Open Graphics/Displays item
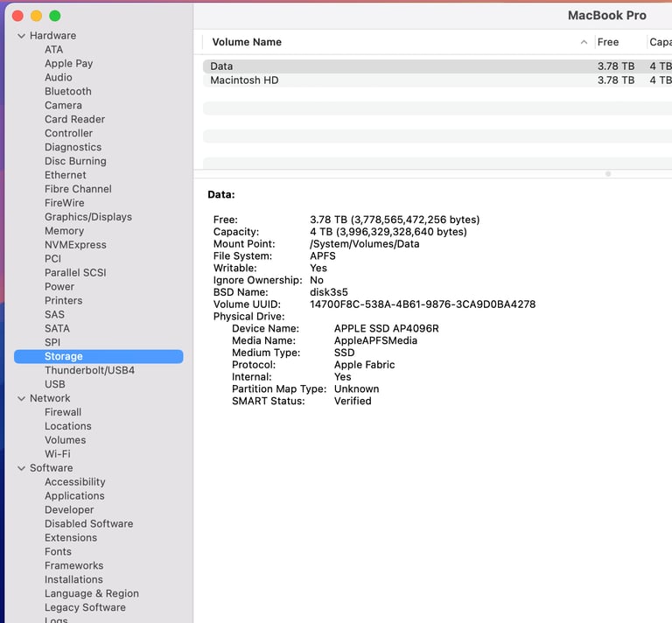This screenshot has width=672, height=623. tap(88, 217)
